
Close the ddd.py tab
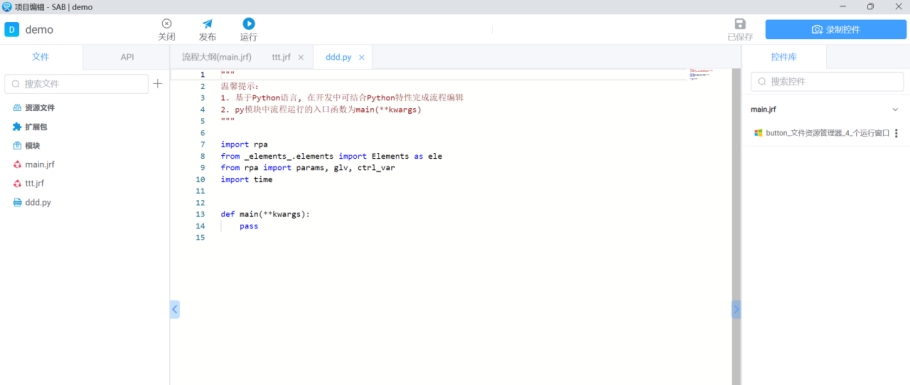[x=362, y=57]
